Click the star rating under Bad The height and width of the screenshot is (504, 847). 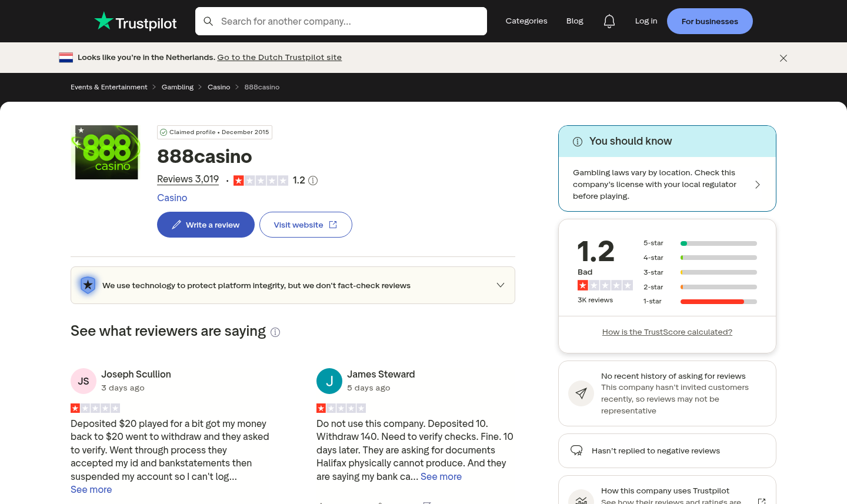pyautogui.click(x=605, y=285)
